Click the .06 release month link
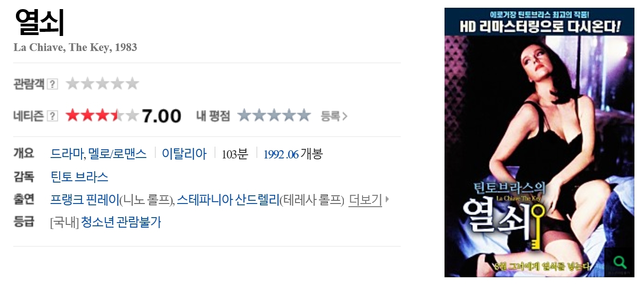Viewport: 644px width, 285px height. [292, 154]
